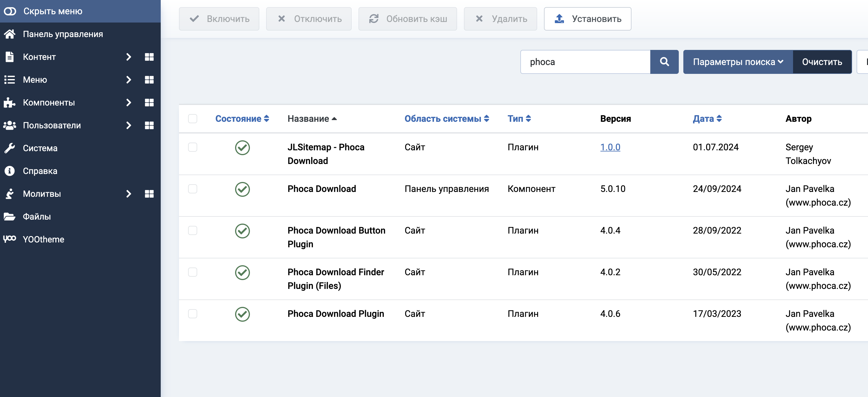Viewport: 868px width, 397px height.
Task: Expand the Меню sidebar submenu
Action: [129, 80]
